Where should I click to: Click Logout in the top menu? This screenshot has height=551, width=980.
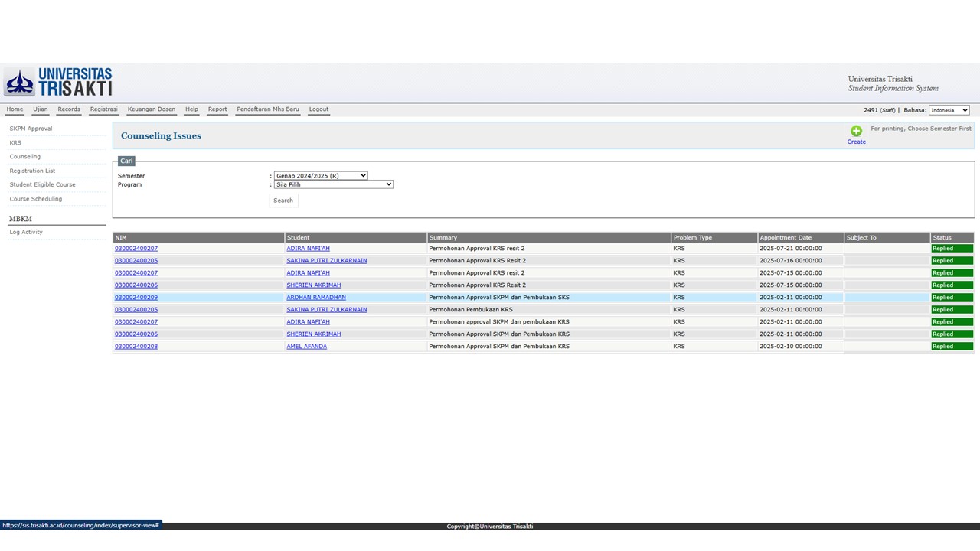pos(318,109)
